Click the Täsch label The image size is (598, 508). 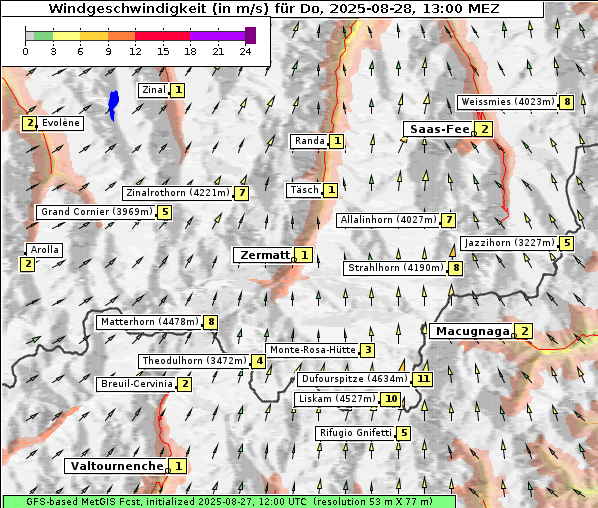pos(304,190)
